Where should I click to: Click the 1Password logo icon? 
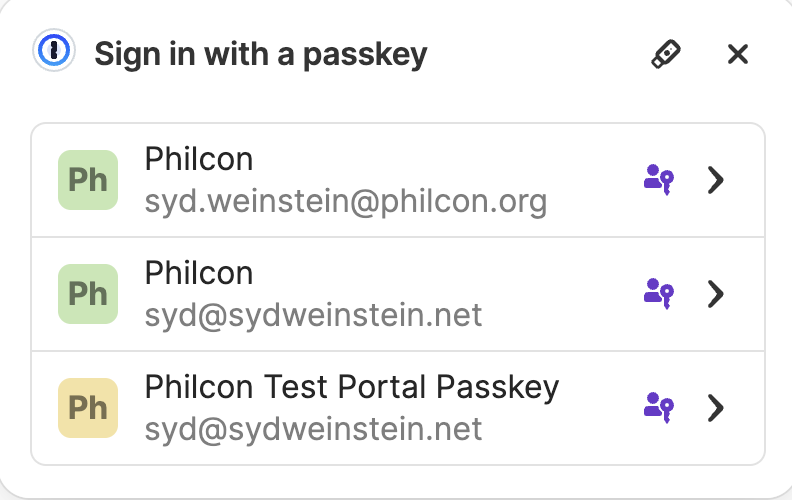click(x=53, y=52)
